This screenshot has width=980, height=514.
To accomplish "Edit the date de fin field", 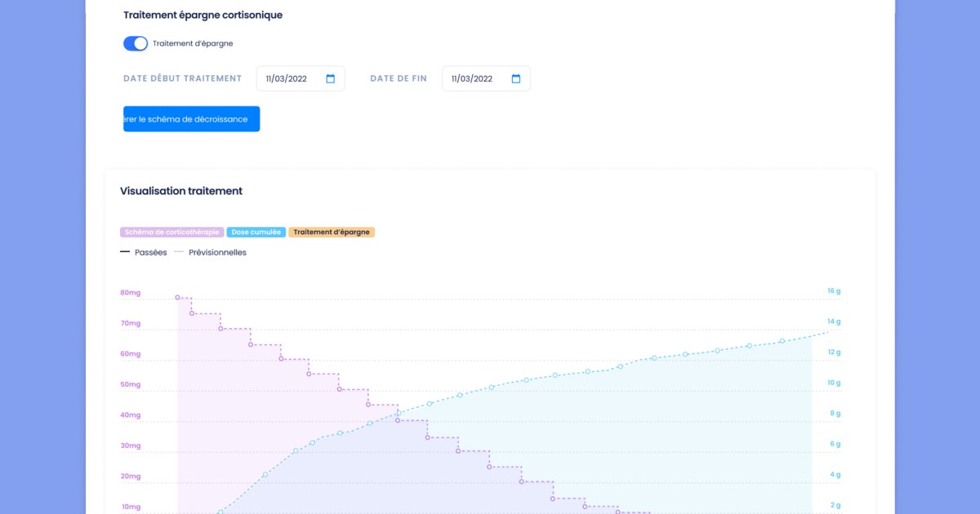I will 486,78.
